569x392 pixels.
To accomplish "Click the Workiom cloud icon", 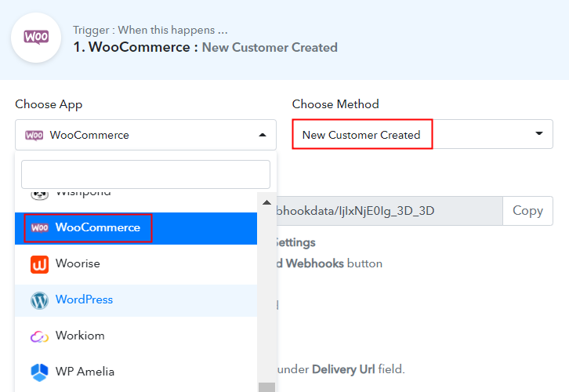I will pos(39,336).
